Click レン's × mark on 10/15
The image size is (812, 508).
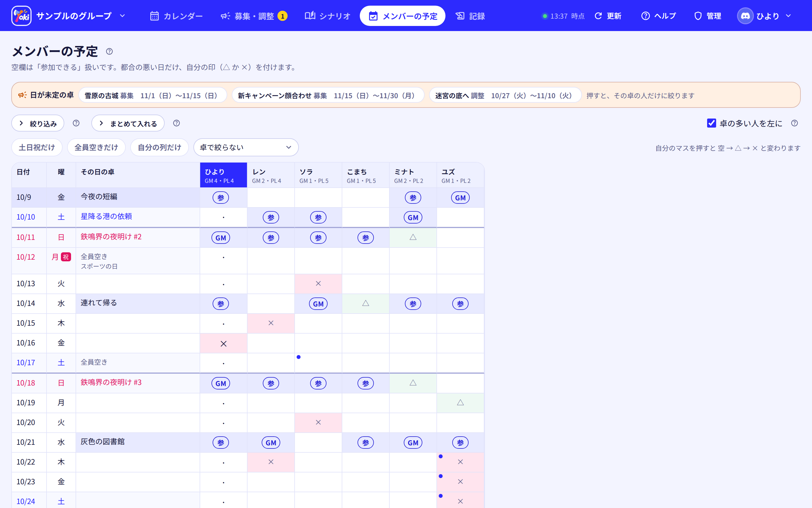pos(271,323)
